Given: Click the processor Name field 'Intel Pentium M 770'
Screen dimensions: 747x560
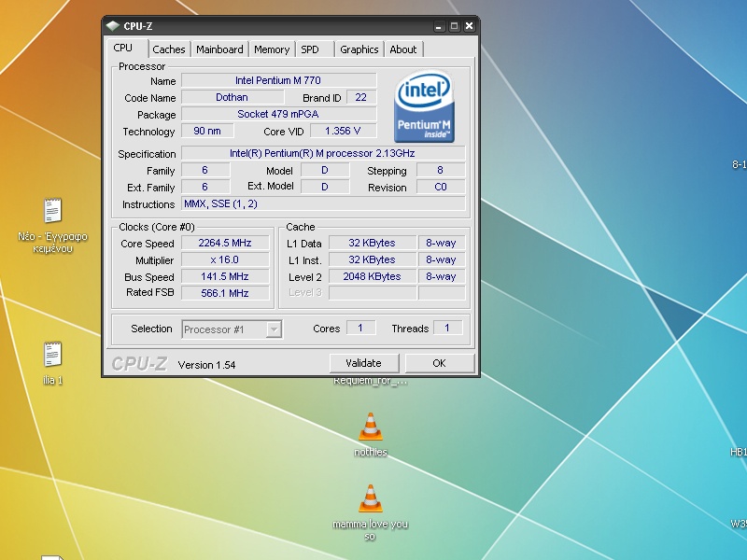Looking at the screenshot, I should coord(278,80).
